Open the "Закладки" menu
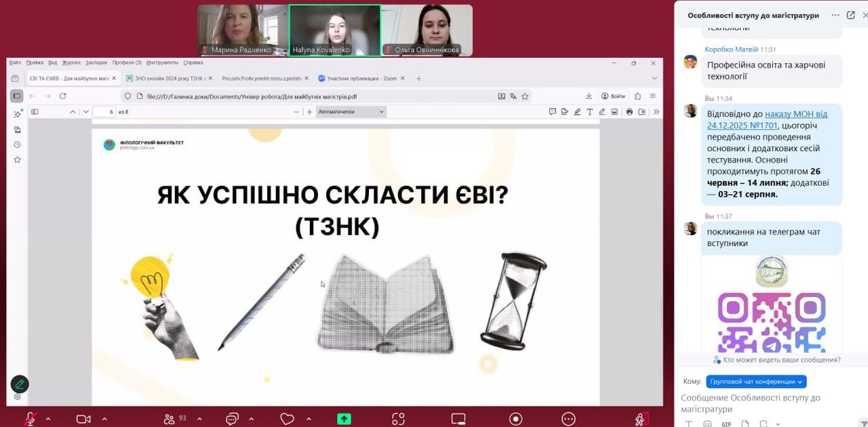 point(96,62)
